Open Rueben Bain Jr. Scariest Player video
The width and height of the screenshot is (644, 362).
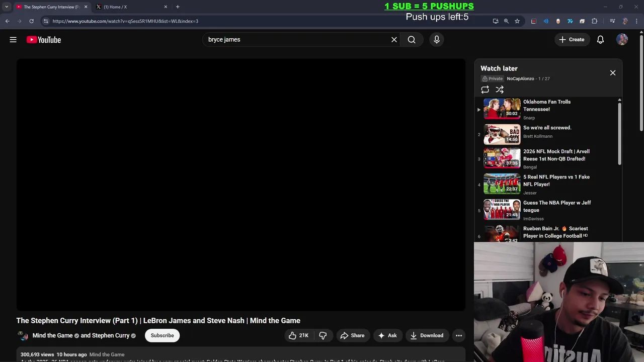click(x=555, y=232)
